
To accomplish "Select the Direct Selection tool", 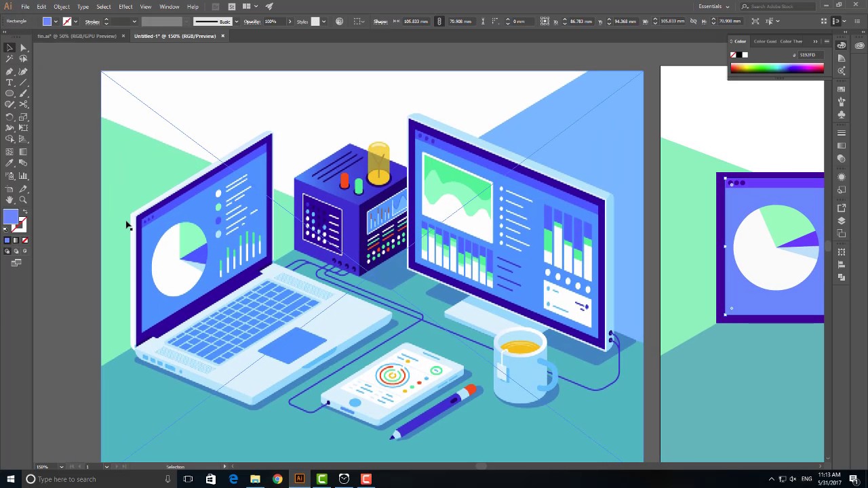I will [x=23, y=47].
